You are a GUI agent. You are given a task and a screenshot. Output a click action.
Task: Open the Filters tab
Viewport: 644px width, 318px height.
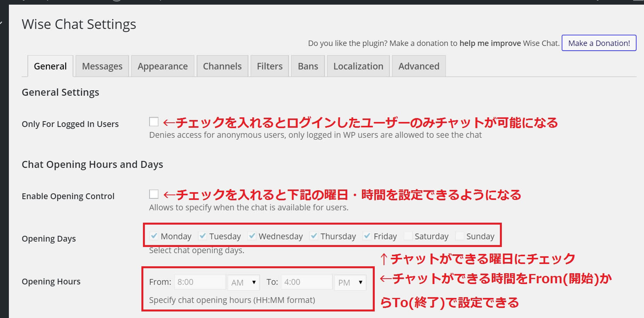270,66
